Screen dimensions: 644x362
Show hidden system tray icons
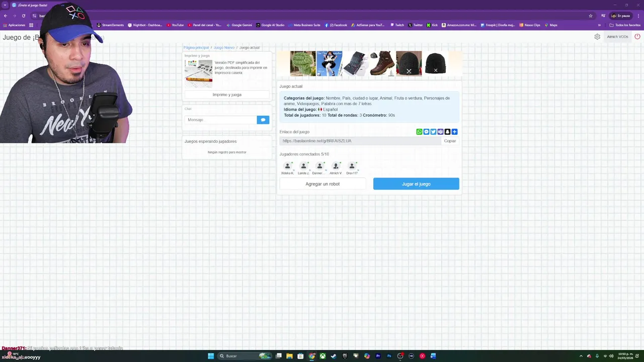pyautogui.click(x=581, y=356)
